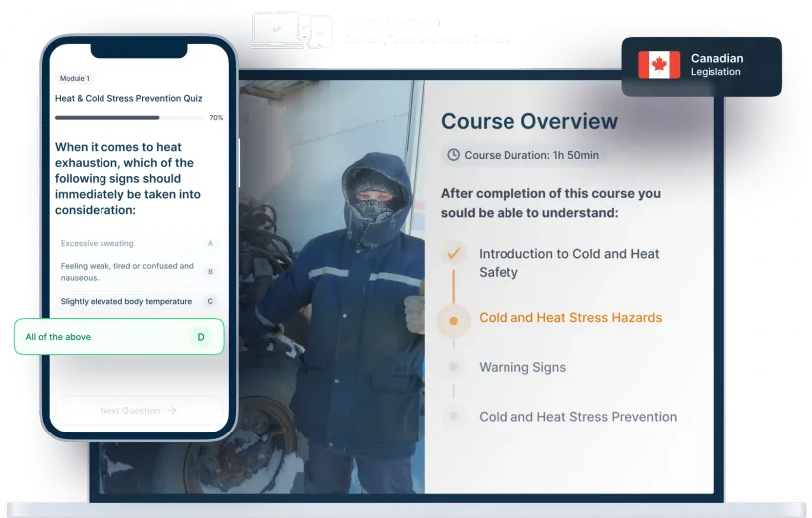Image resolution: width=812 pixels, height=518 pixels.
Task: Click the 'Heat & Cold Stress Prevention Quiz' title
Action: coord(128,98)
